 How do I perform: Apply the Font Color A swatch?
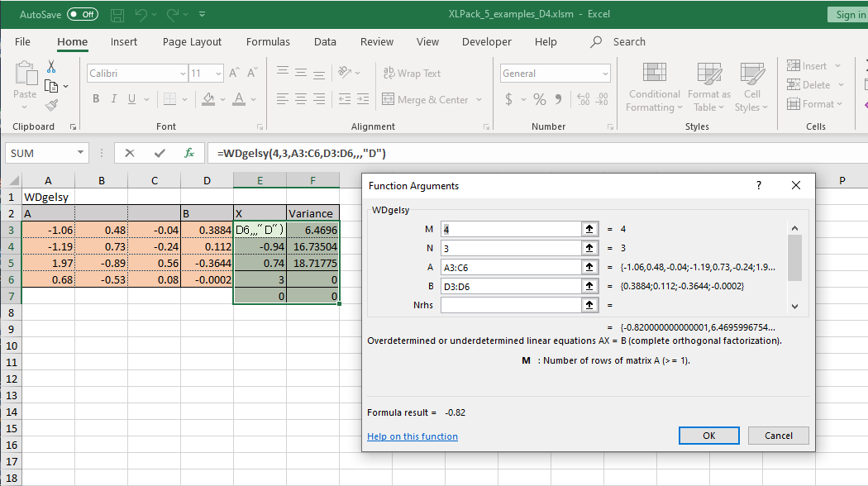tap(239, 99)
